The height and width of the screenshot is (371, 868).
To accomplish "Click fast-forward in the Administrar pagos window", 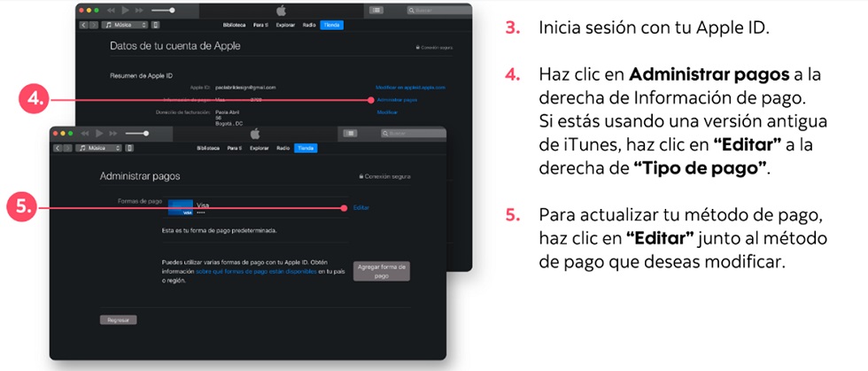I will pyautogui.click(x=113, y=134).
